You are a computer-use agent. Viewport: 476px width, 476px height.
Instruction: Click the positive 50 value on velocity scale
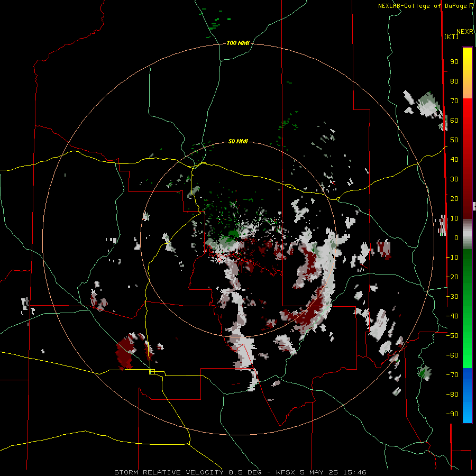point(454,140)
